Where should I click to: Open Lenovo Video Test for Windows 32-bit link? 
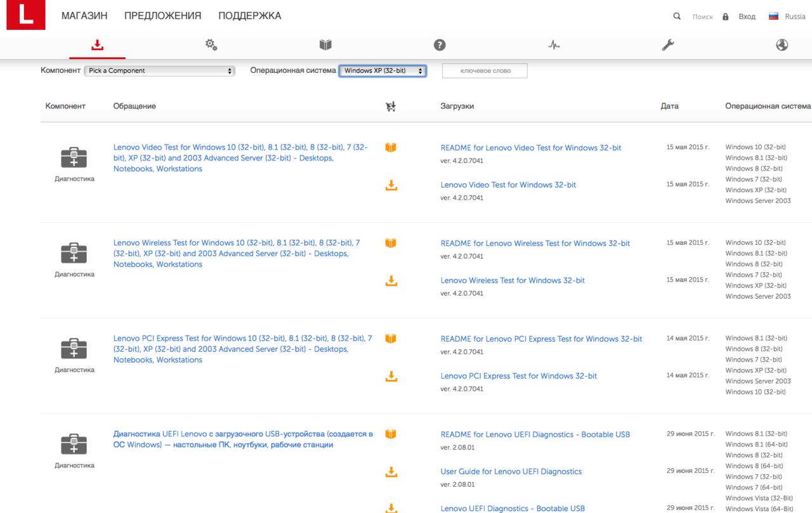[x=508, y=185]
